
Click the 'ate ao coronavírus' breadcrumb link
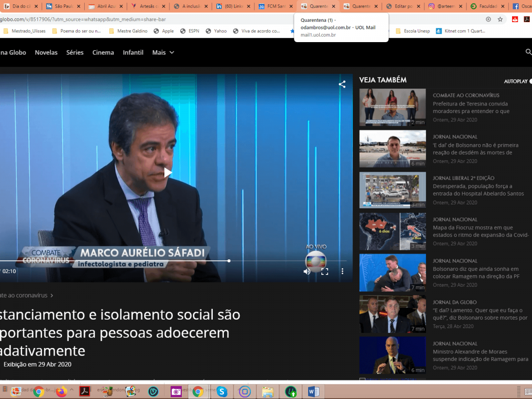tap(27, 295)
